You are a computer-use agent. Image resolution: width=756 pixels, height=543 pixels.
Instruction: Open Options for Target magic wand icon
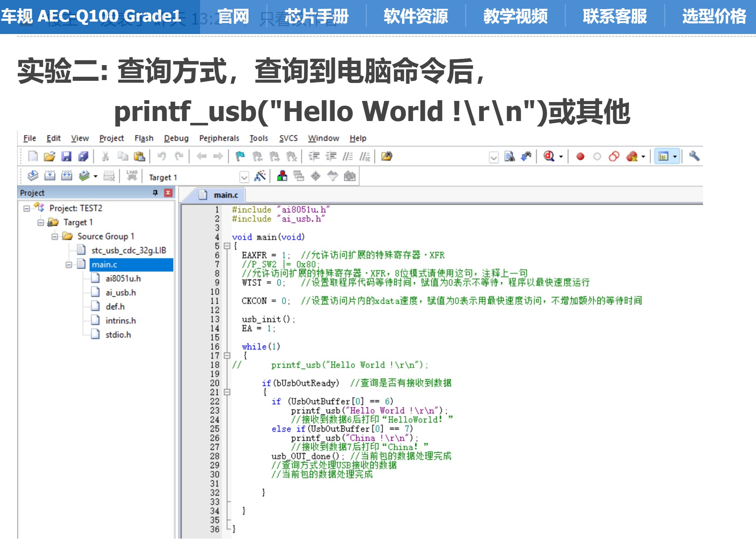coord(260,176)
